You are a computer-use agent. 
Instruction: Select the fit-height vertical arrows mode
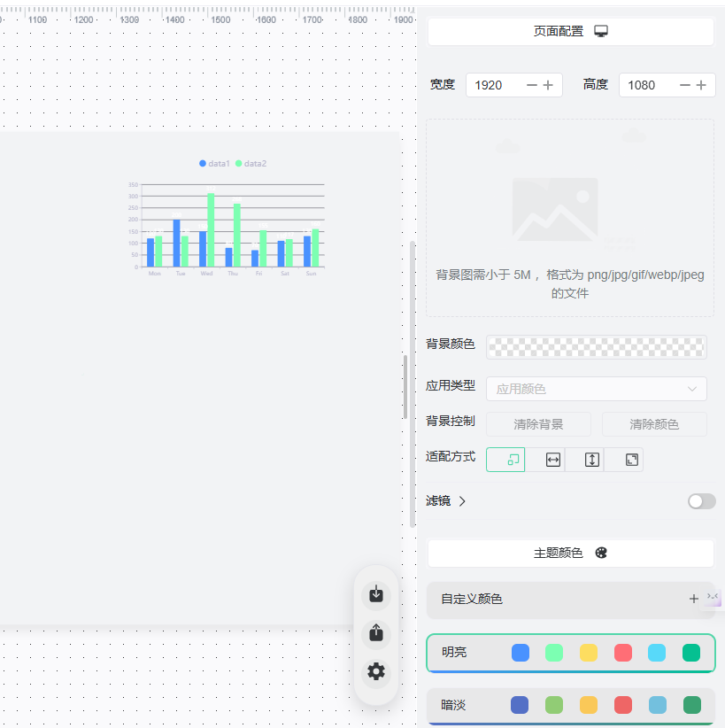click(592, 460)
